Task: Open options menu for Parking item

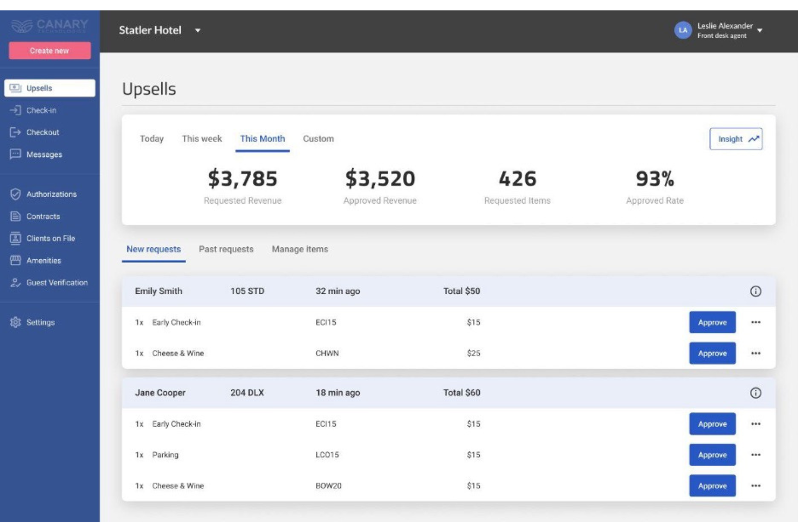Action: pos(756,454)
